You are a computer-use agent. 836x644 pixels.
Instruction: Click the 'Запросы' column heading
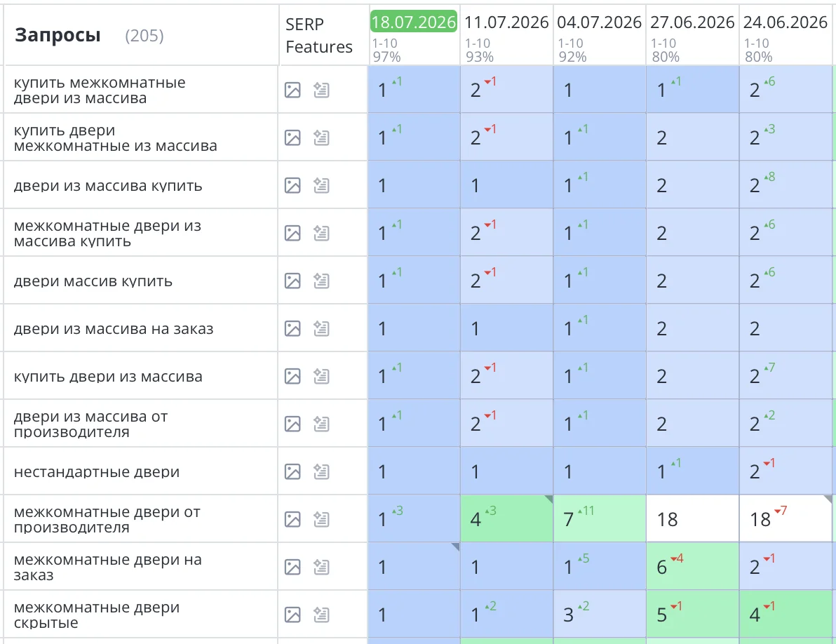click(58, 35)
